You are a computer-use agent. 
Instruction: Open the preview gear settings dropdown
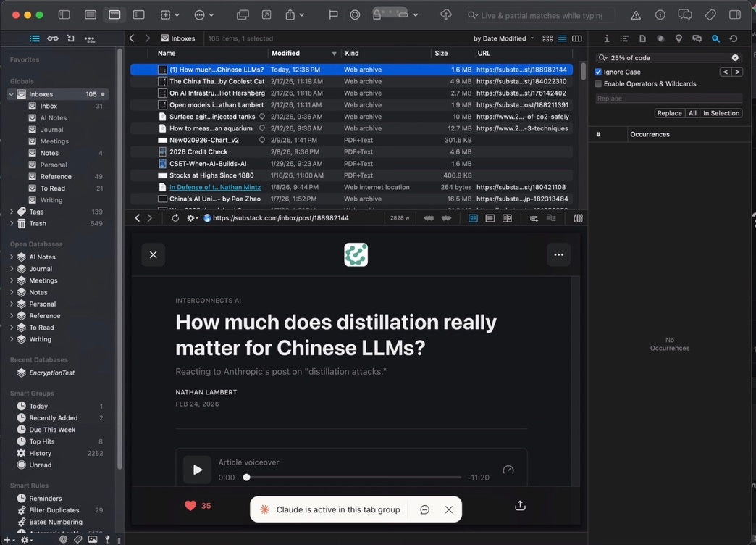[x=192, y=218]
